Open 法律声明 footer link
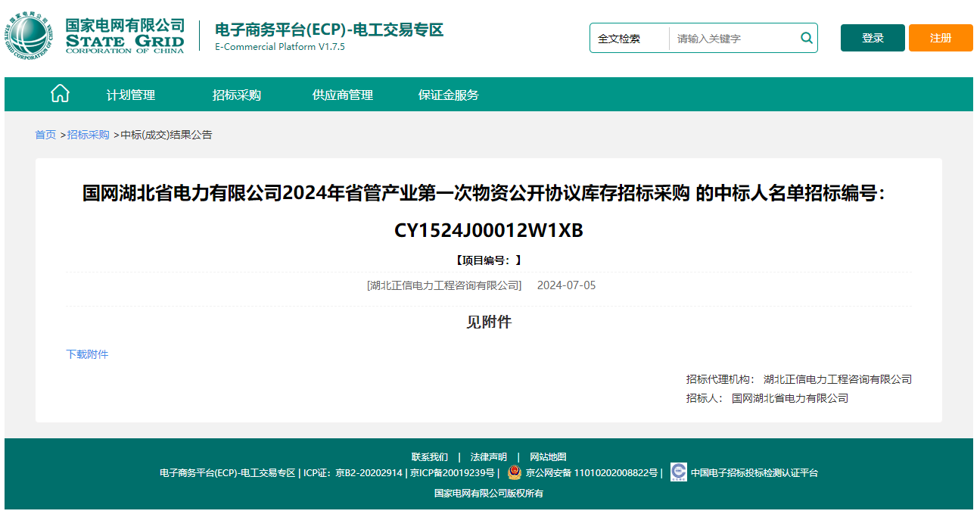Image resolution: width=980 pixels, height=514 pixels. pyautogui.click(x=489, y=457)
